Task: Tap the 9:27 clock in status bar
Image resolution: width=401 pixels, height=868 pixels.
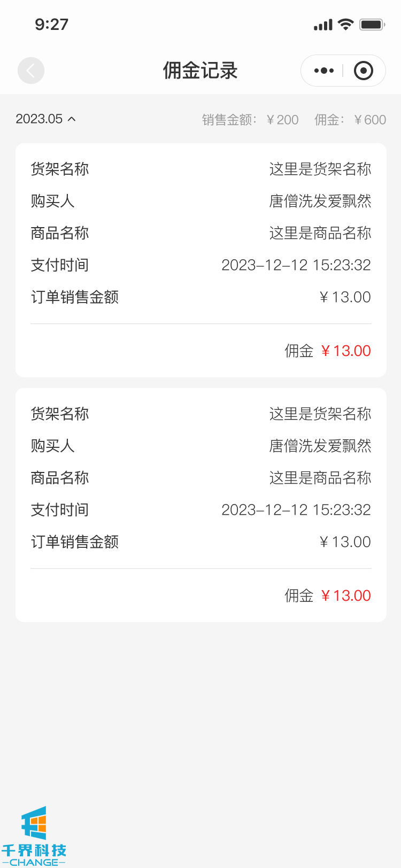Action: click(52, 24)
